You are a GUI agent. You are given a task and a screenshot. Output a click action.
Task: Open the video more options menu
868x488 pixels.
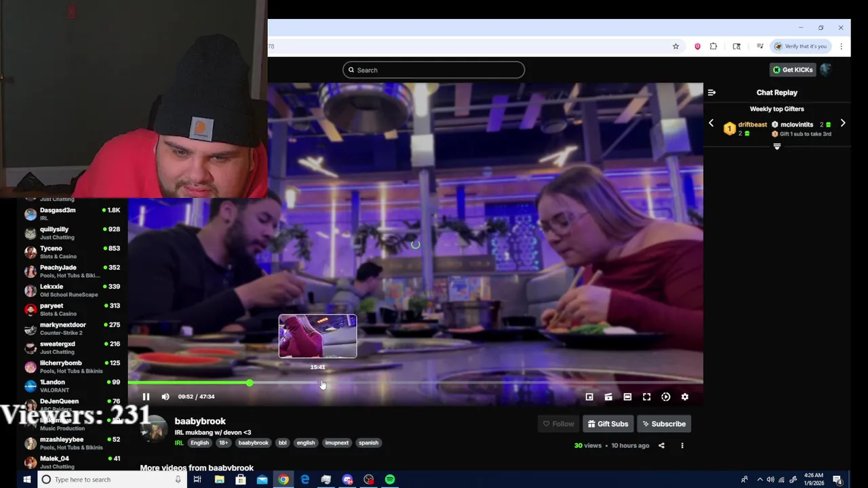tap(682, 445)
